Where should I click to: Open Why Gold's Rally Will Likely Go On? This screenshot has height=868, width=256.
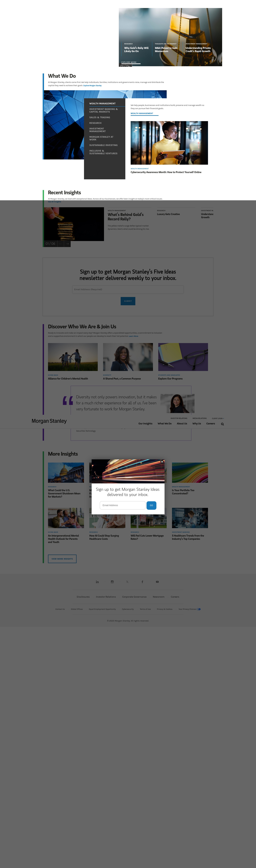[136, 50]
